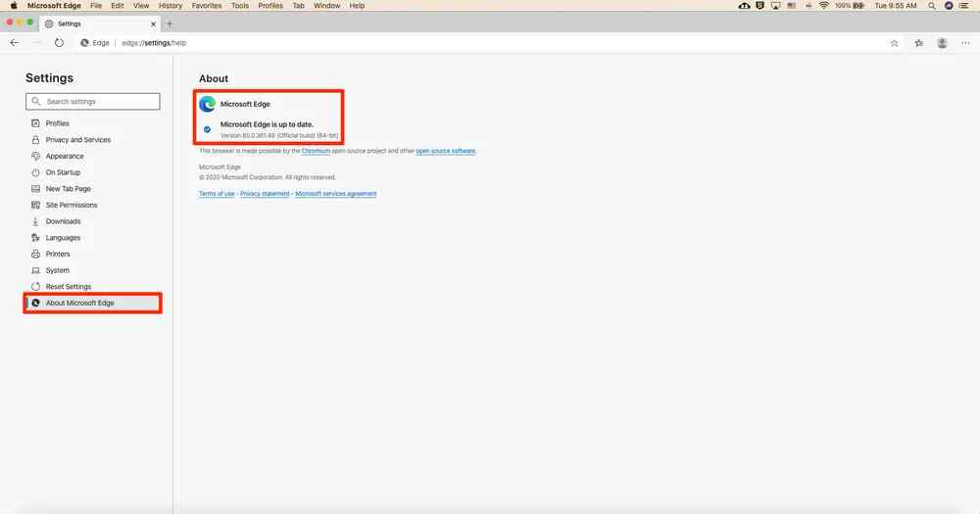980x514 pixels.
Task: Click the Reset Settings option
Action: pyautogui.click(x=68, y=287)
